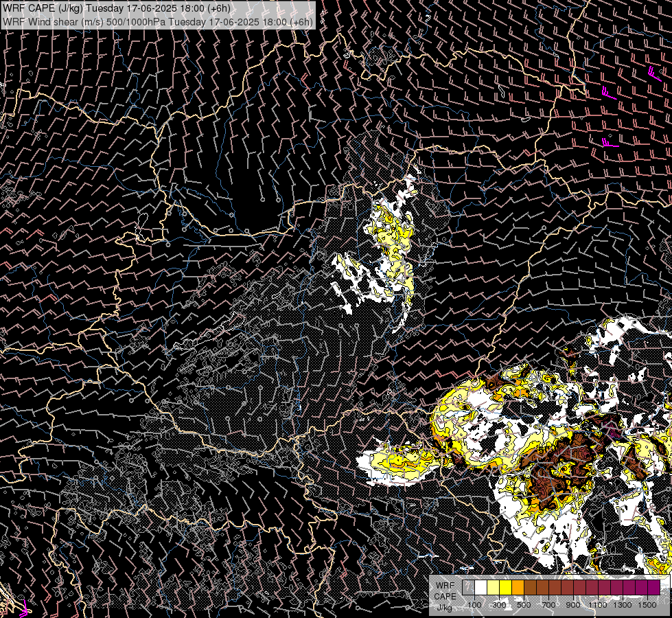The width and height of the screenshot is (672, 618).
Task: Click the legend value 1100
Action: point(598,605)
